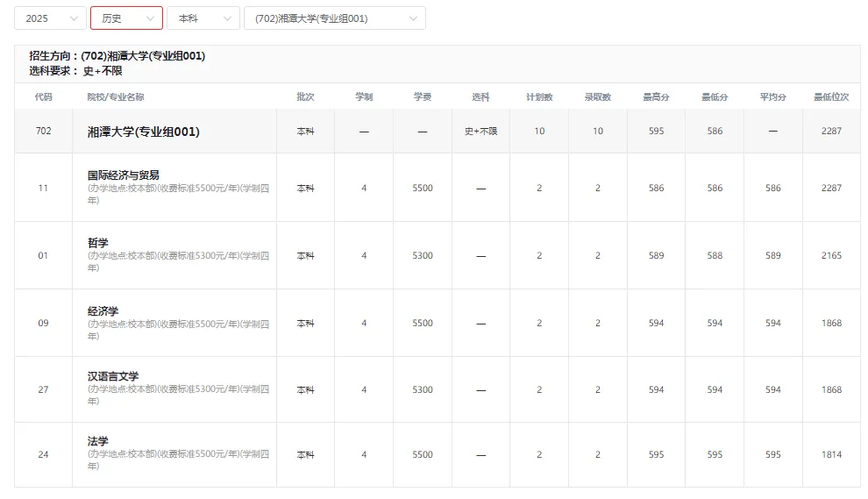Screen dimensions: 868x499
Task: Click the plan count 10 for the group
Action: tap(539, 132)
